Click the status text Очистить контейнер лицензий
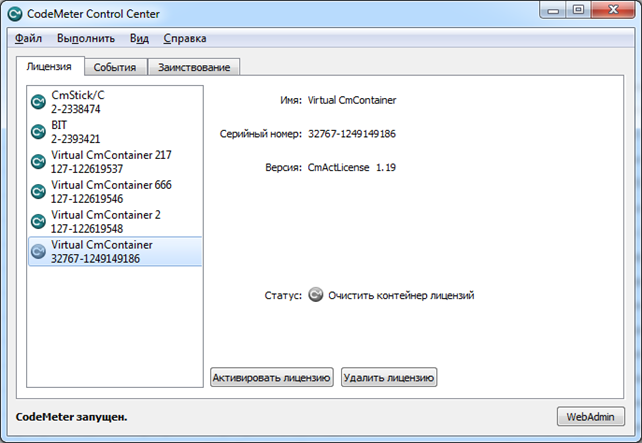Image resolution: width=642 pixels, height=443 pixels. point(401,295)
